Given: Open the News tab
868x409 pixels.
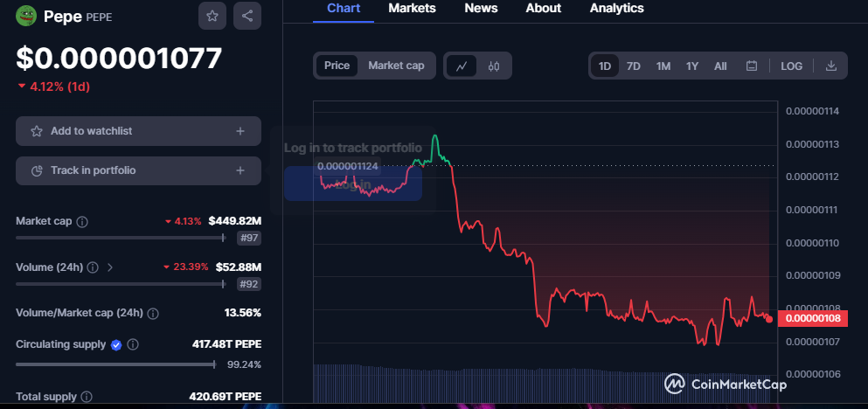Looking at the screenshot, I should pos(481,8).
